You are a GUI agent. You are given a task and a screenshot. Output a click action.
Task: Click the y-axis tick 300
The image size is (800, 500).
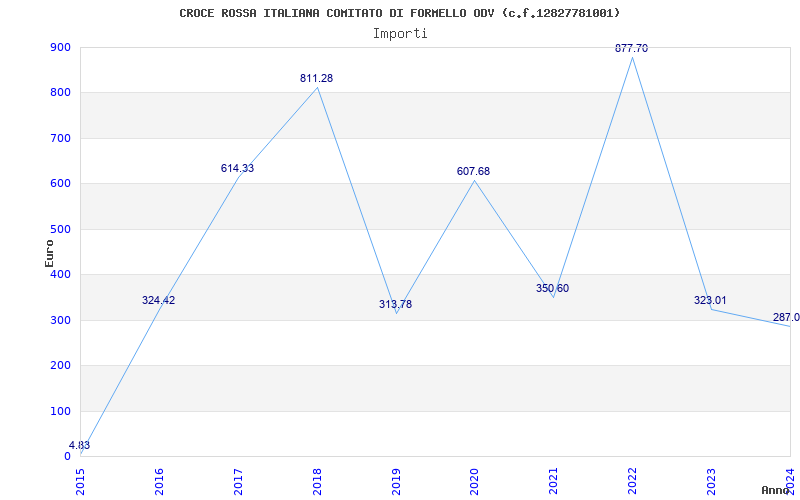tap(60, 320)
